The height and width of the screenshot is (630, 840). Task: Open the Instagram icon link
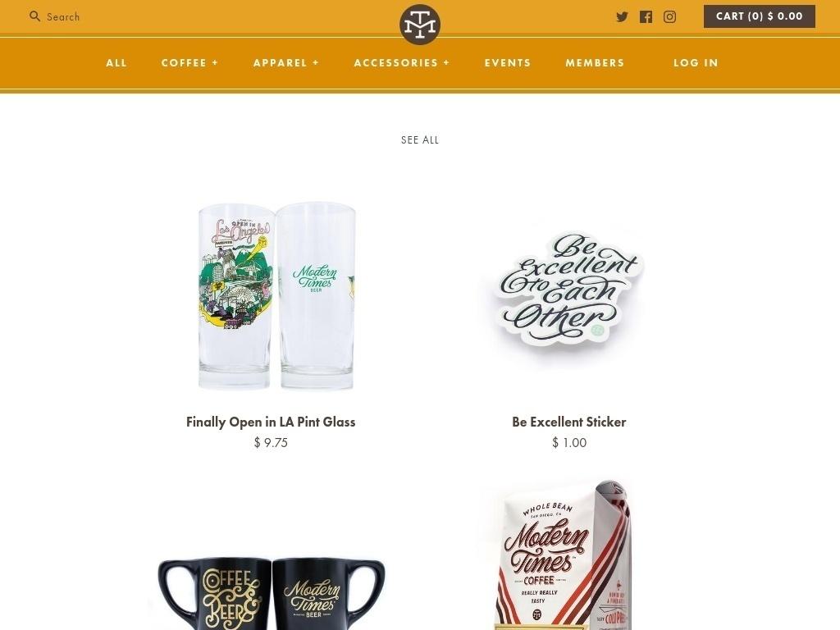tap(669, 16)
